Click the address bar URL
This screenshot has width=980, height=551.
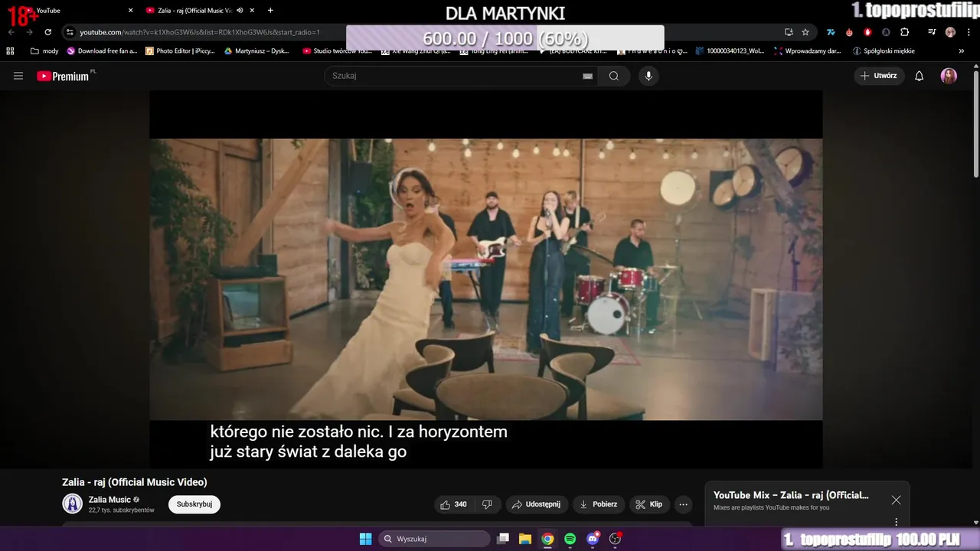(x=200, y=32)
